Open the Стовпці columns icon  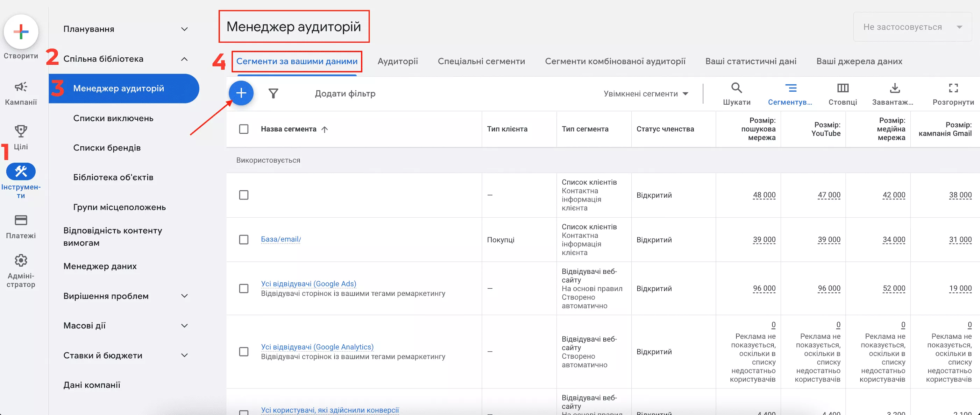point(843,88)
